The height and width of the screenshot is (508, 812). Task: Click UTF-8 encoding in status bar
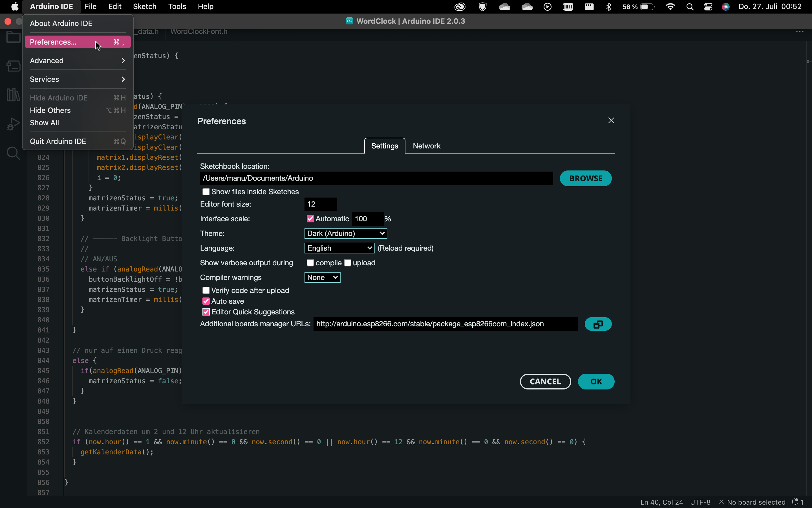pyautogui.click(x=700, y=502)
